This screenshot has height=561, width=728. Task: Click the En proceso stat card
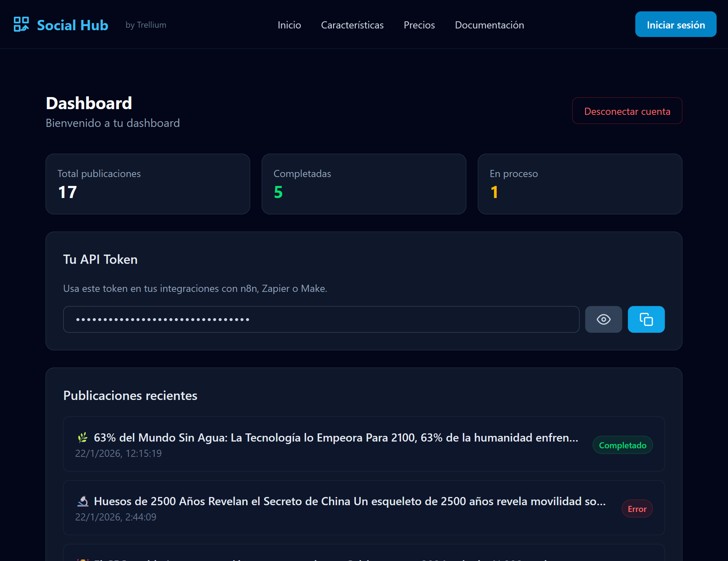(x=579, y=184)
